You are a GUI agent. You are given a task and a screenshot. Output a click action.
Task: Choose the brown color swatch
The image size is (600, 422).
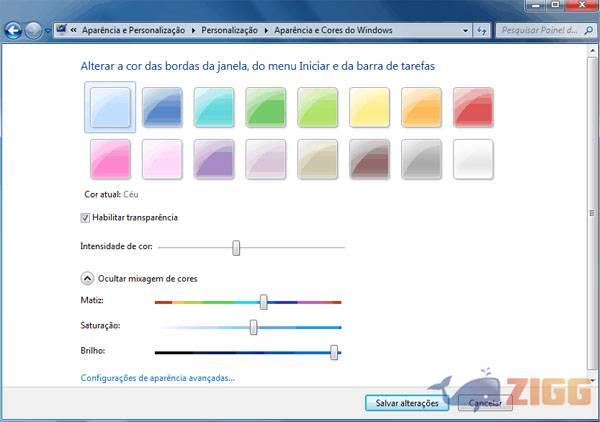click(369, 159)
